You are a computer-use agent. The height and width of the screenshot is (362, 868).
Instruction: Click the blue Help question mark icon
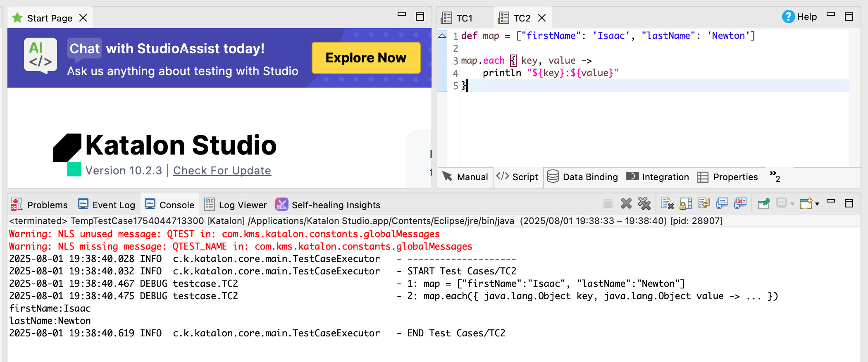788,17
